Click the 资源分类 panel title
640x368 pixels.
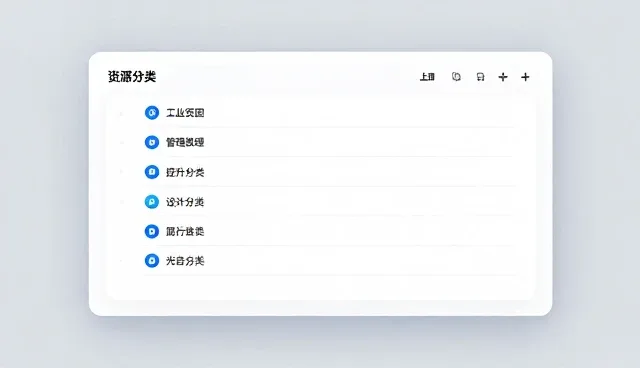tap(132, 77)
